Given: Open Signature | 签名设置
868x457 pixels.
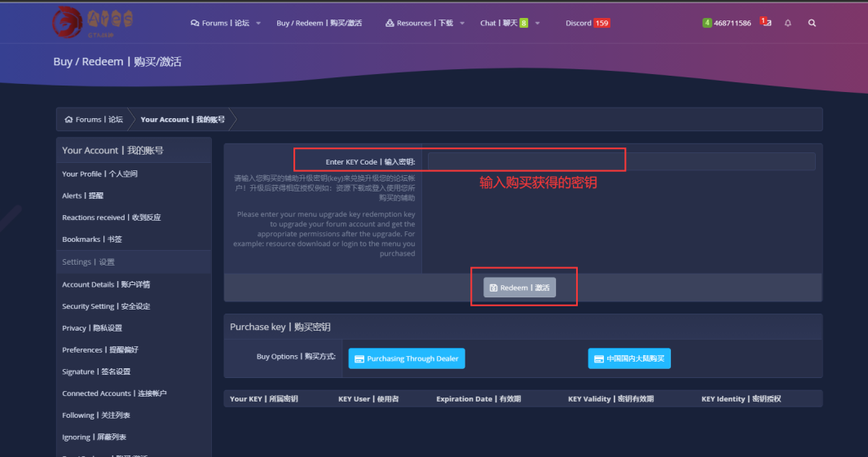Looking at the screenshot, I should (96, 371).
